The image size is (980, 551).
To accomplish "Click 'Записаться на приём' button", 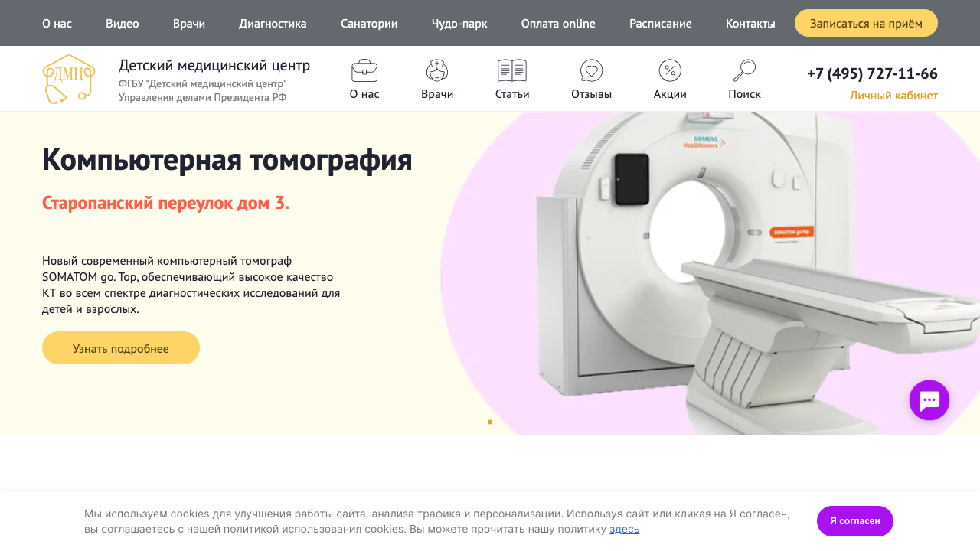I will (866, 23).
